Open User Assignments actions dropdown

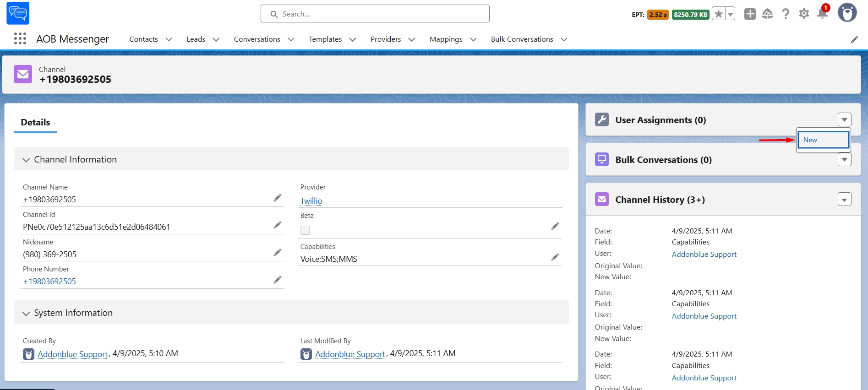pyautogui.click(x=845, y=120)
